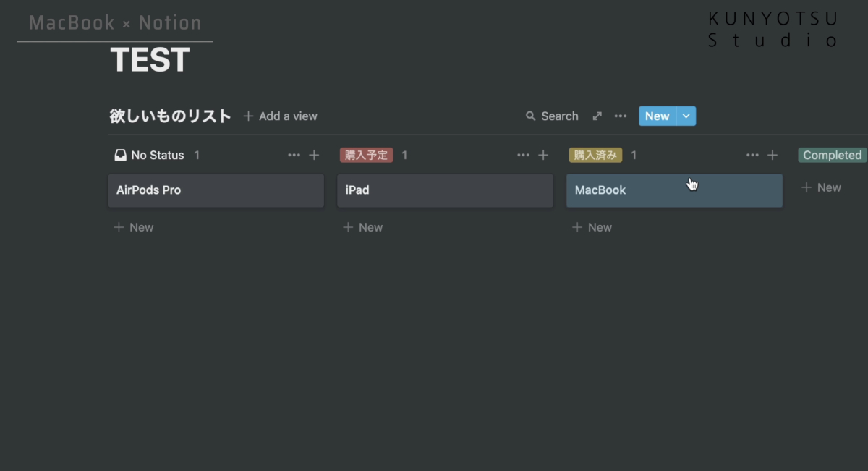
Task: Open the 購入予定 column ellipsis menu
Action: [523, 155]
